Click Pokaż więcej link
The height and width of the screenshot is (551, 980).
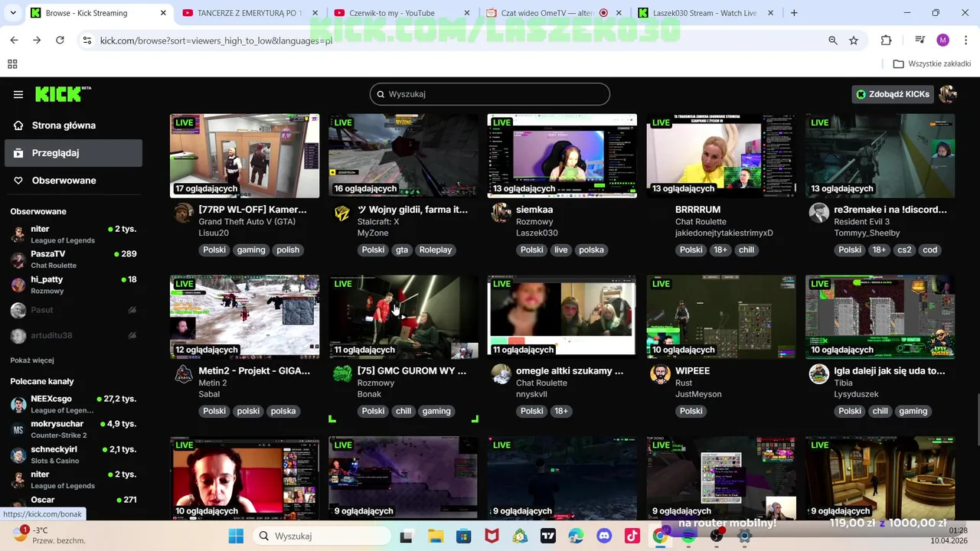32,360
